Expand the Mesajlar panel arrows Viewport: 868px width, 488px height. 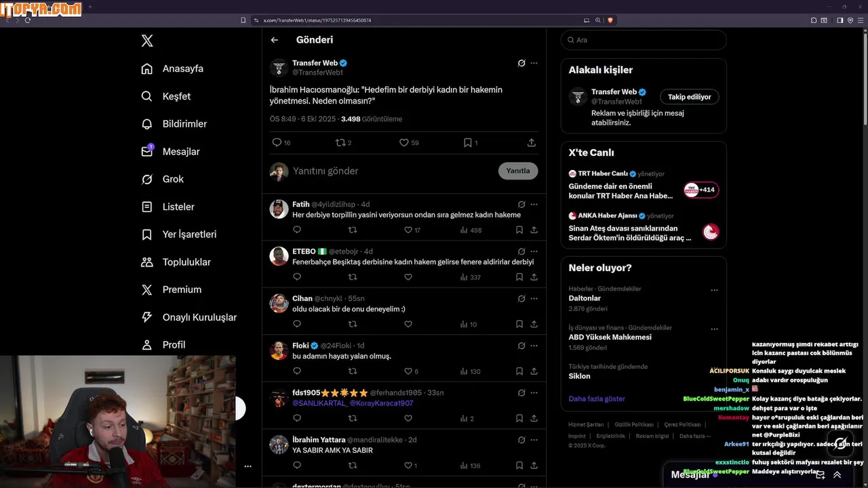coord(837,475)
